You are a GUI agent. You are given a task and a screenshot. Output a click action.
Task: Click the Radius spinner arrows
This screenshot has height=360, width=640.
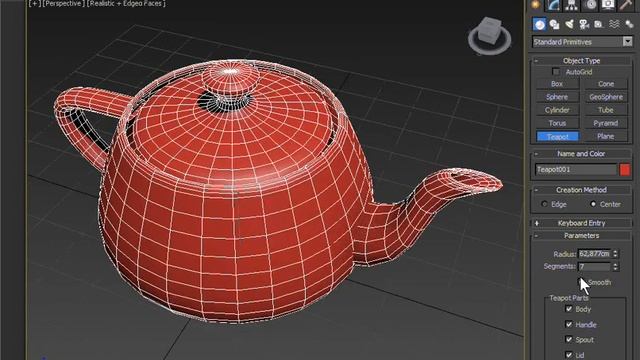tap(615, 253)
